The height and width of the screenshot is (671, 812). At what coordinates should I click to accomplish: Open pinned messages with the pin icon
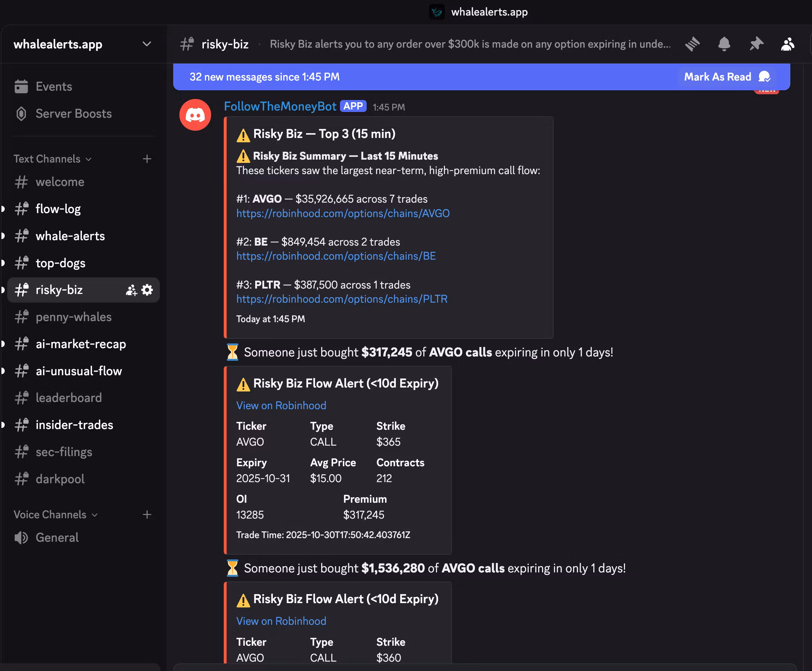pyautogui.click(x=756, y=44)
